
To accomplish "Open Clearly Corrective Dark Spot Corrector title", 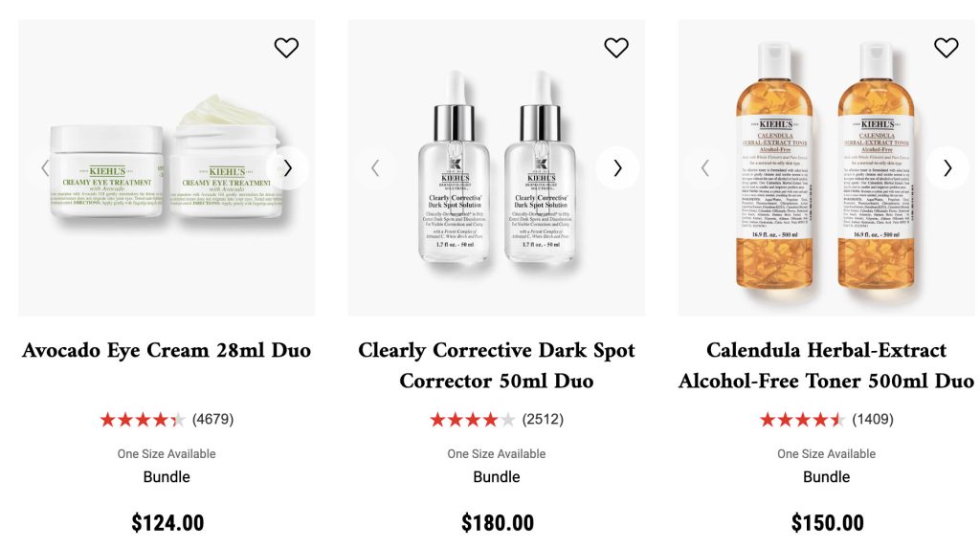I will coord(497,365).
